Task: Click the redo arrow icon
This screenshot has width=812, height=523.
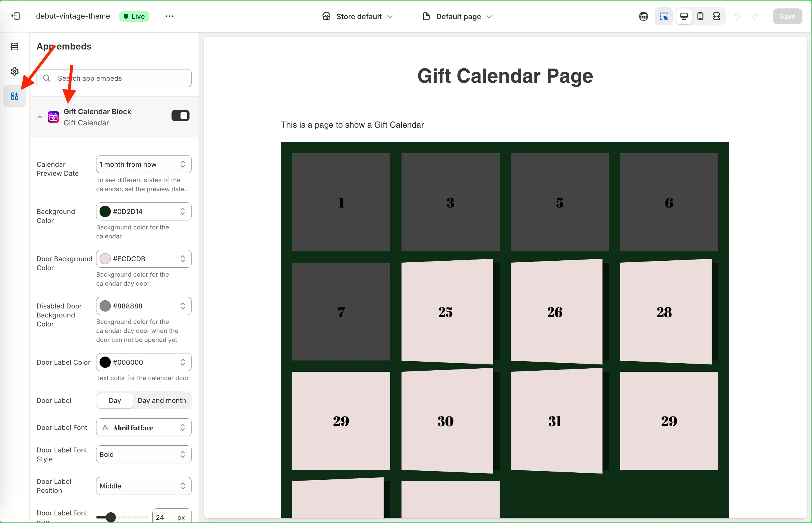Action: (755, 16)
